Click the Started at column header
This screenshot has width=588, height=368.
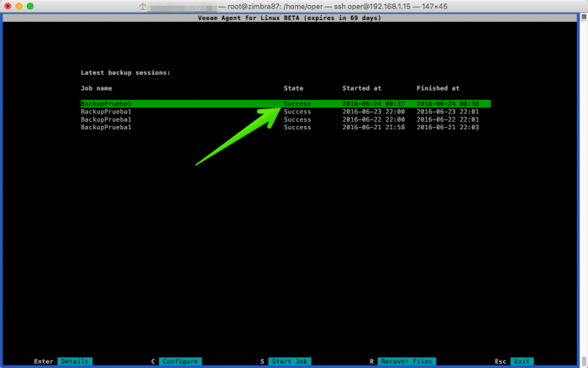click(x=361, y=88)
